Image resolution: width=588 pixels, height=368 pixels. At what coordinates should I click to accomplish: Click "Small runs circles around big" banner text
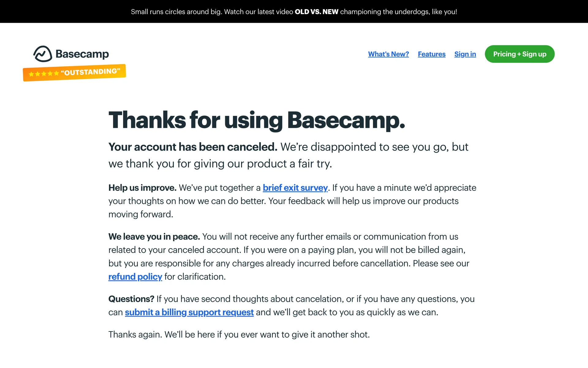[176, 12]
